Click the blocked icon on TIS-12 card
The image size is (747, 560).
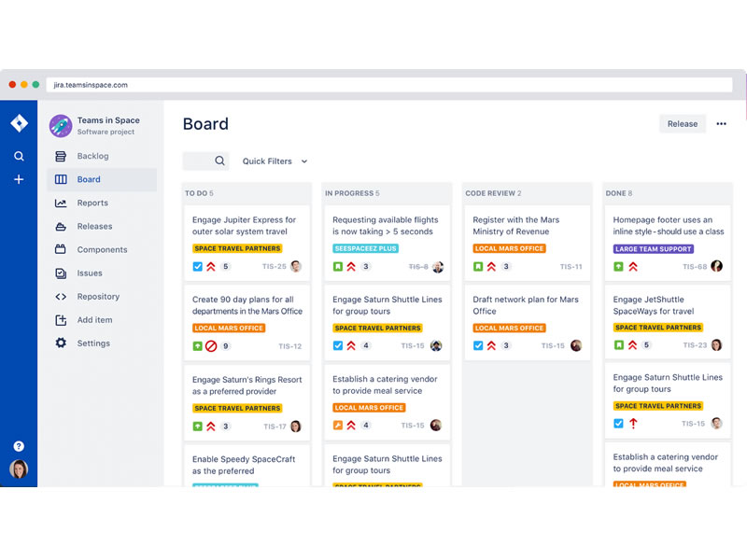pos(211,346)
